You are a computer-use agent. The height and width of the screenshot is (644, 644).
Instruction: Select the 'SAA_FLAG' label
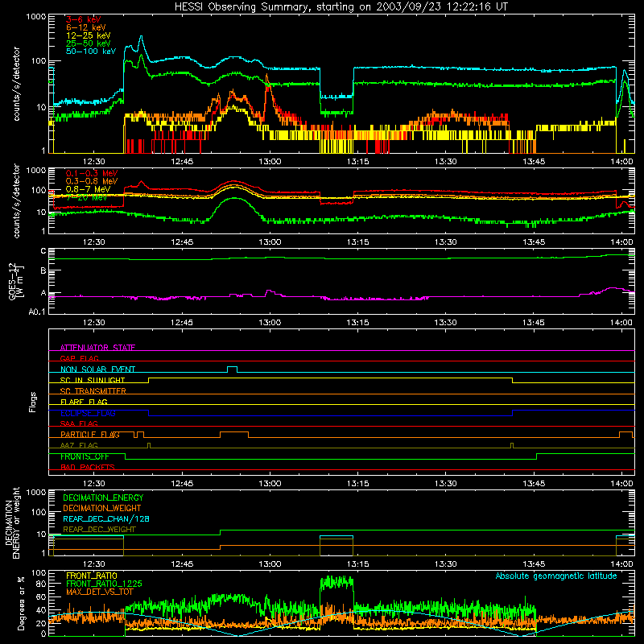(x=79, y=423)
